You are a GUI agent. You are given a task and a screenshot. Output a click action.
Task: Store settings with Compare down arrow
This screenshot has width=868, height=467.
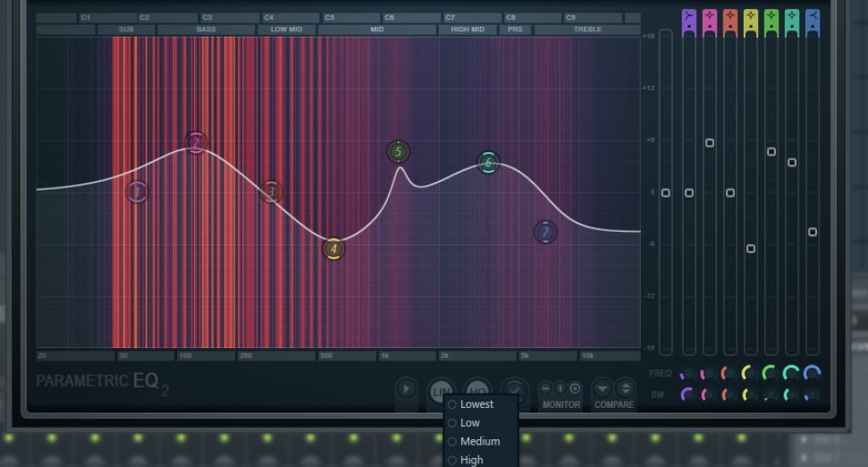point(603,388)
